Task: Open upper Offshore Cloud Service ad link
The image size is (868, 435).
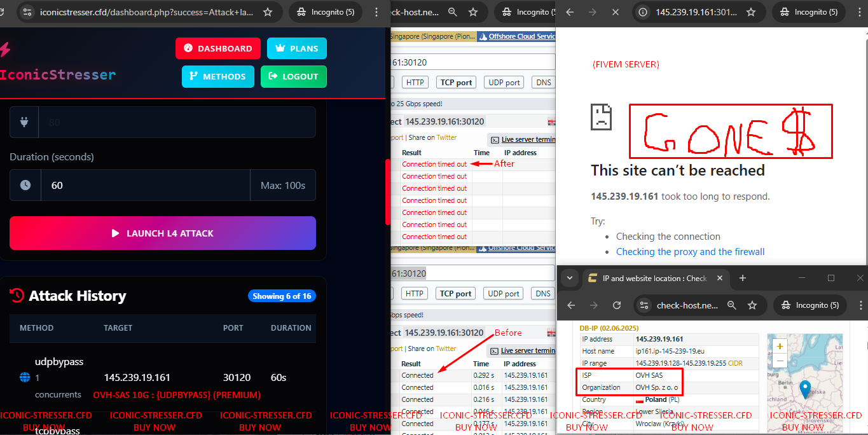Action: coord(516,36)
